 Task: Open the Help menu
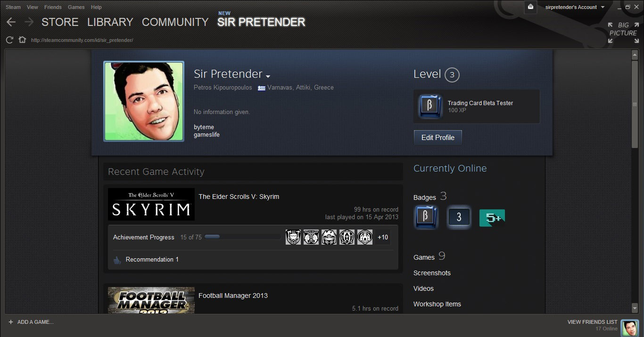pos(96,7)
